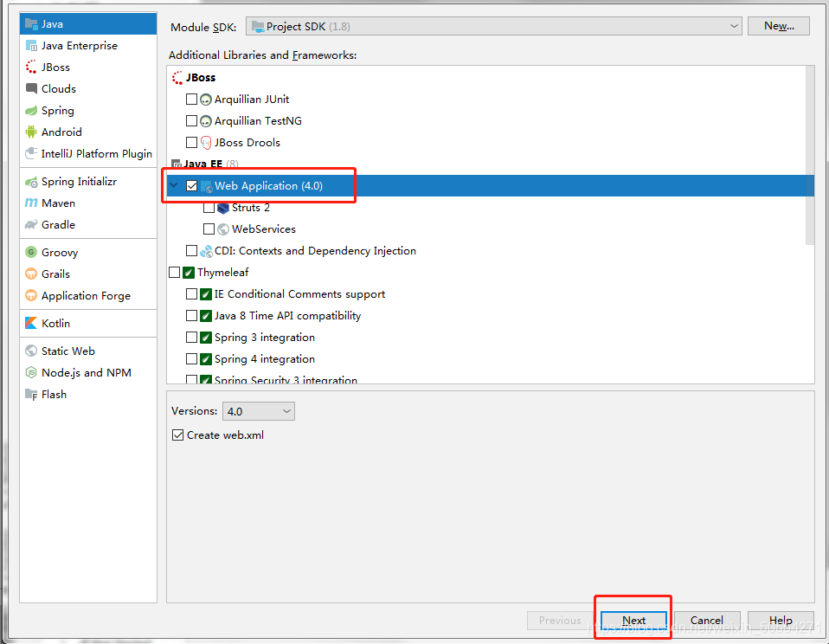Uncheck the Create web.xml checkbox
The width and height of the screenshot is (829, 644).
[178, 435]
